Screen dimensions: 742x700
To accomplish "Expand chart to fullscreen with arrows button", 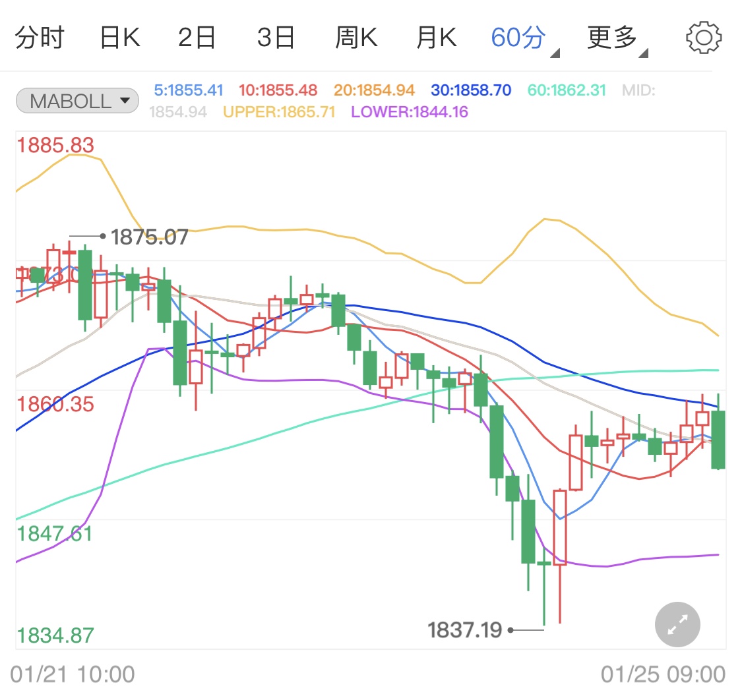I will (x=677, y=624).
